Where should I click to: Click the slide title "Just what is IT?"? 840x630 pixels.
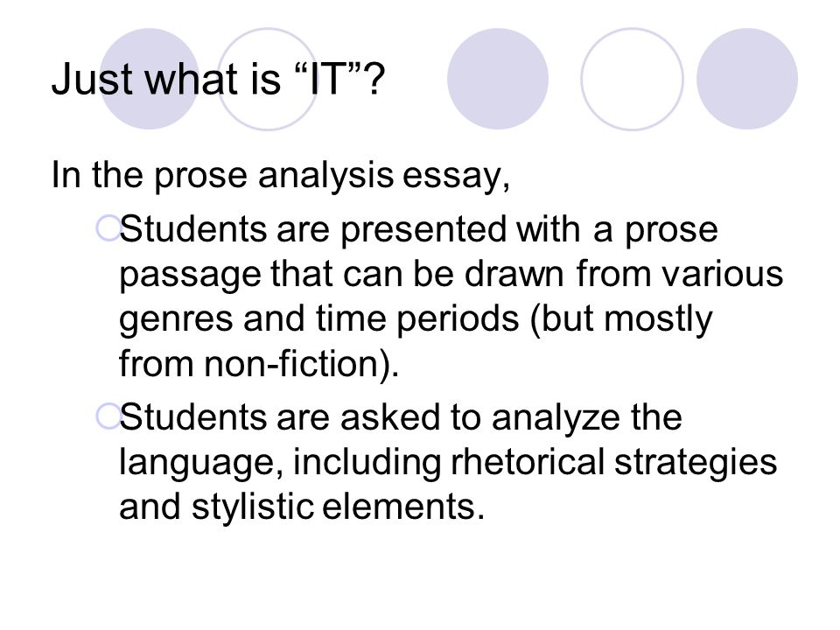(x=218, y=80)
